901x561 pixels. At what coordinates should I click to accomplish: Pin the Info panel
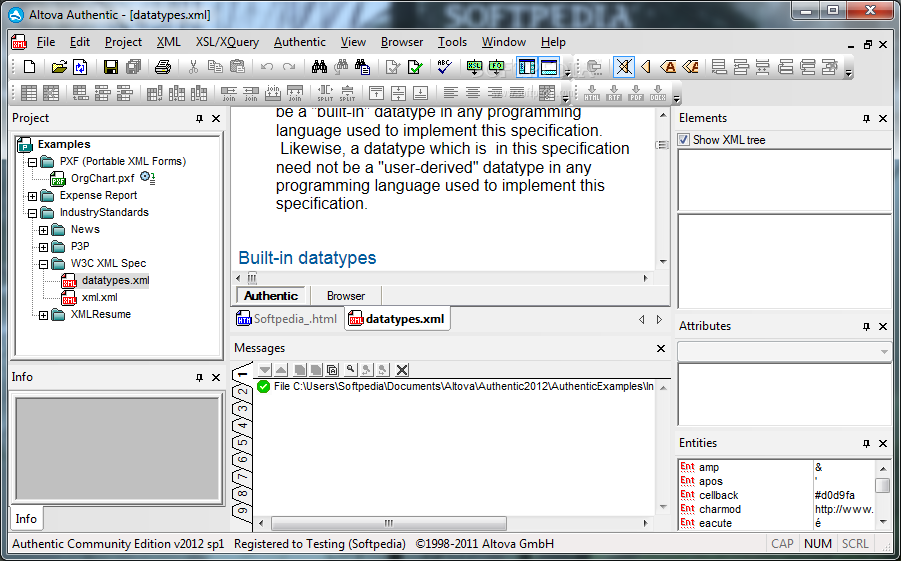(x=199, y=378)
